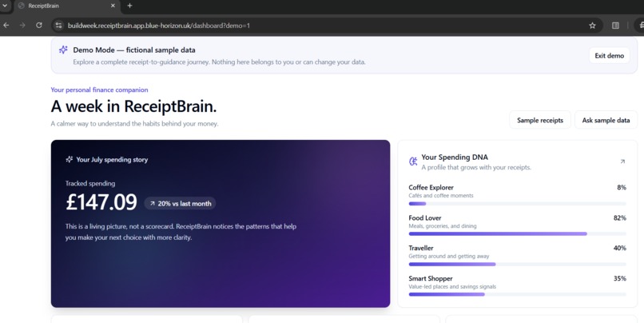Viewport: 644px width, 323px height.
Task: Click the 'Your Spending DNA' heading
Action: 455,157
